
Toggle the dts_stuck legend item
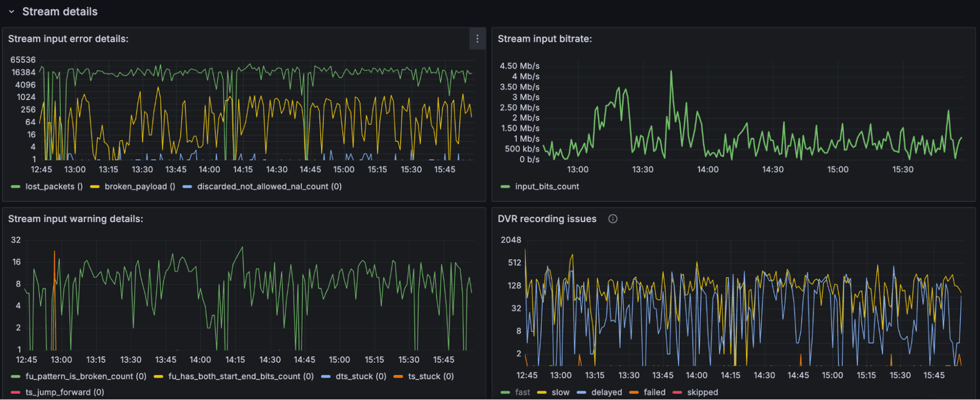[x=360, y=377]
